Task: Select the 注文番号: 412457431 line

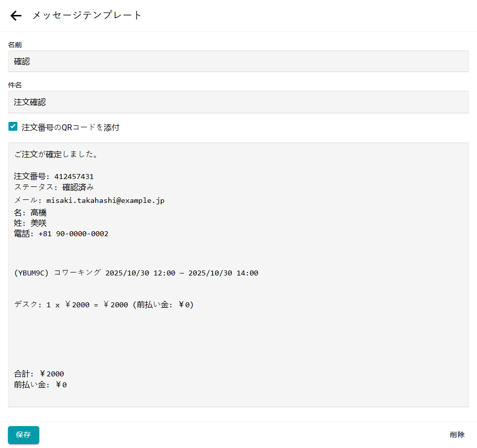Action: click(x=54, y=177)
